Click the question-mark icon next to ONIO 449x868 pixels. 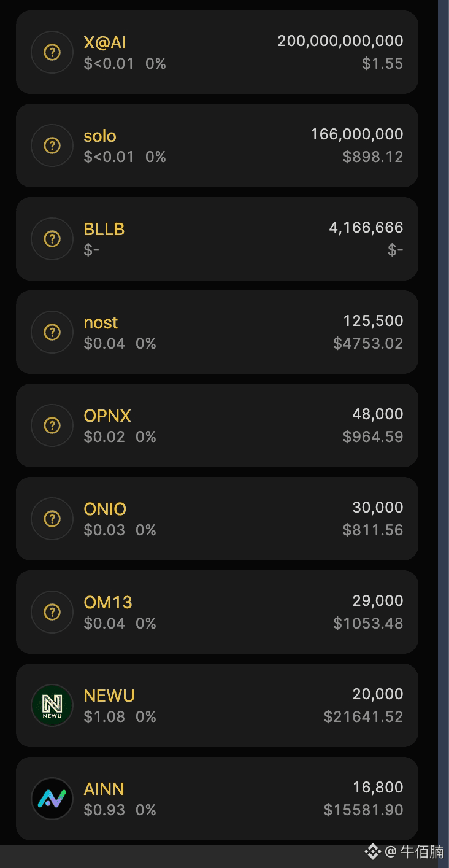(52, 519)
